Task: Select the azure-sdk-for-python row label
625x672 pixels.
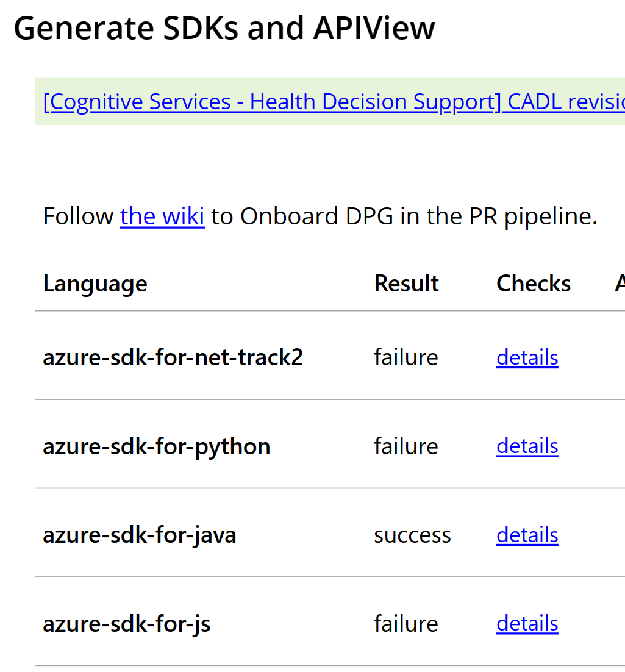Action: 157,446
